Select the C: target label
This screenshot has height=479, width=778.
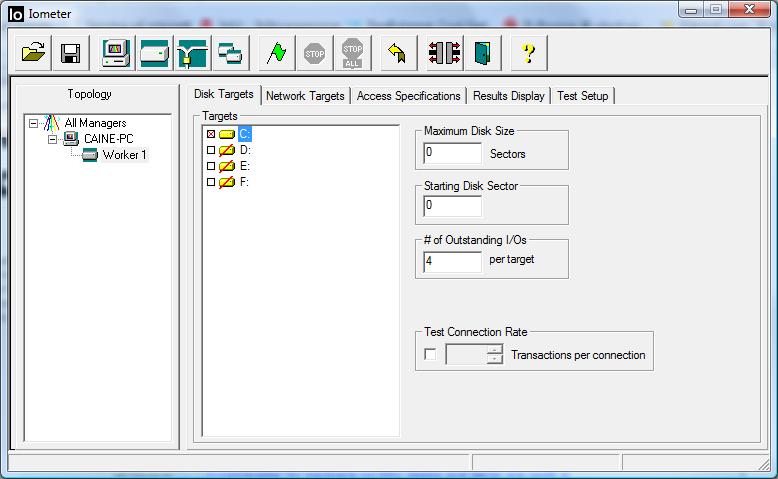point(245,134)
